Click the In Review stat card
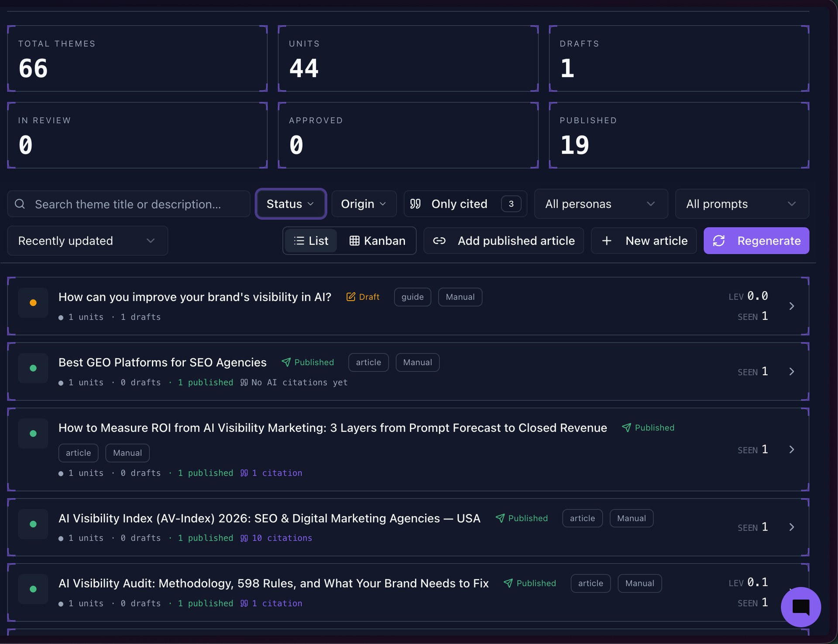Screen dimensions: 838x644 click(137, 135)
